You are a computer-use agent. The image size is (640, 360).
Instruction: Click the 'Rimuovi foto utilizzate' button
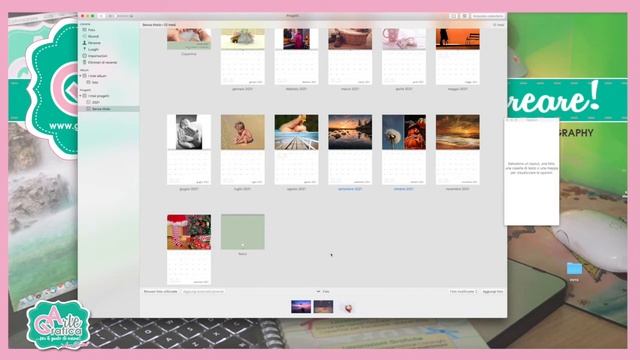click(x=160, y=291)
